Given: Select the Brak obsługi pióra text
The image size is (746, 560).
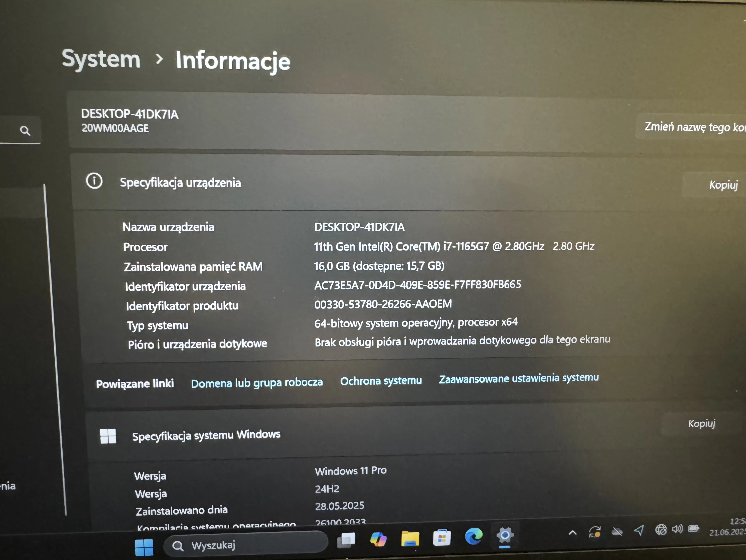Looking at the screenshot, I should click(x=462, y=341).
